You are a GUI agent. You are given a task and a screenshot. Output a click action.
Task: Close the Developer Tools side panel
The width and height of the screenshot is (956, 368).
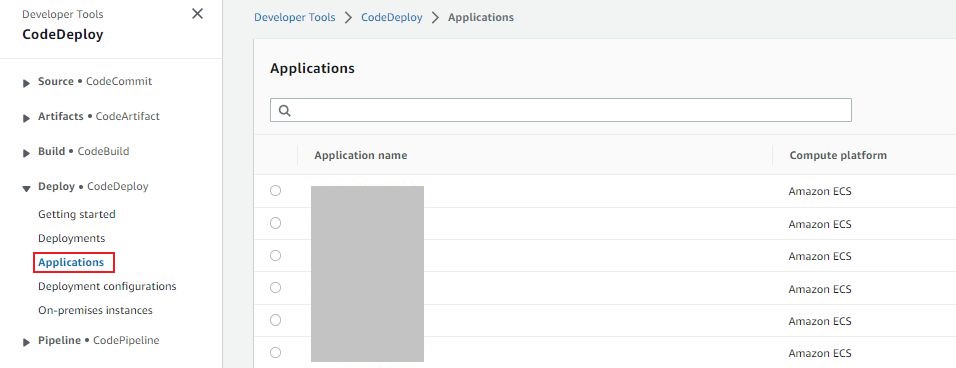pos(198,13)
